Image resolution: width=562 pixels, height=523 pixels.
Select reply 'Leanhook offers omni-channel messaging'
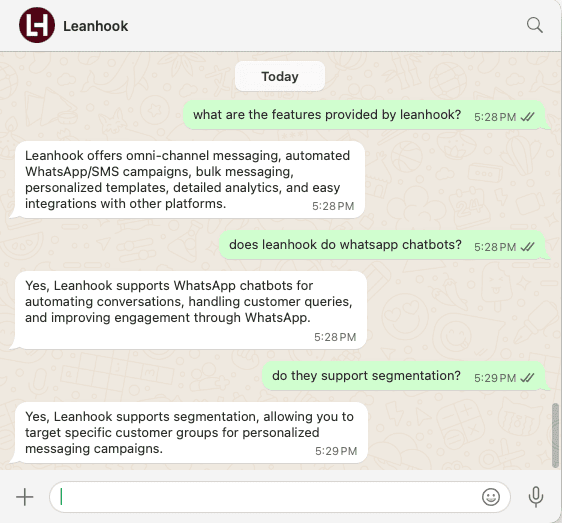coord(187,180)
